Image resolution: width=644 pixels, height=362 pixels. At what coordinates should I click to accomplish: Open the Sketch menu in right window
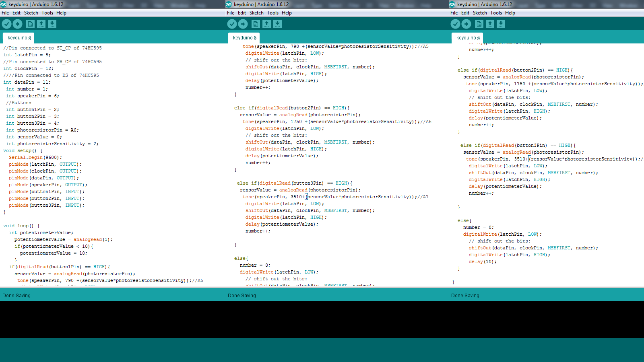pyautogui.click(x=480, y=13)
